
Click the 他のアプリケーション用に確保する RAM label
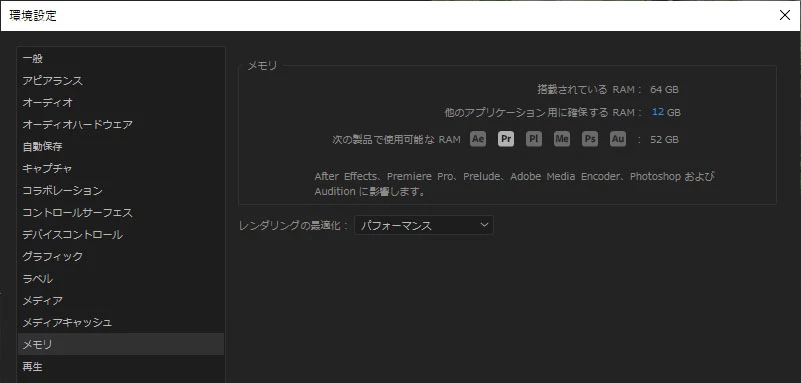543,112
